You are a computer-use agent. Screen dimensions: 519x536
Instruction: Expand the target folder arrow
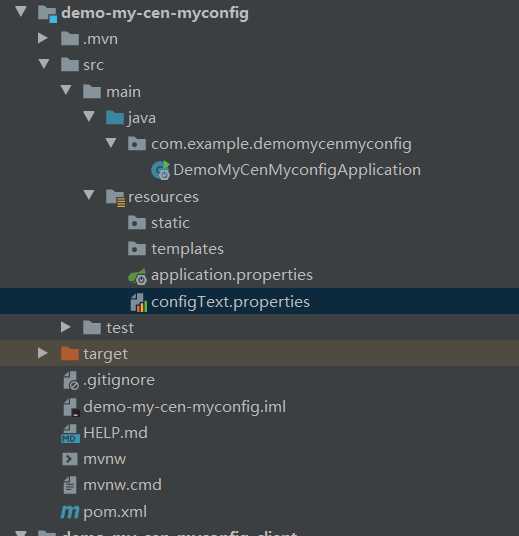[42, 353]
